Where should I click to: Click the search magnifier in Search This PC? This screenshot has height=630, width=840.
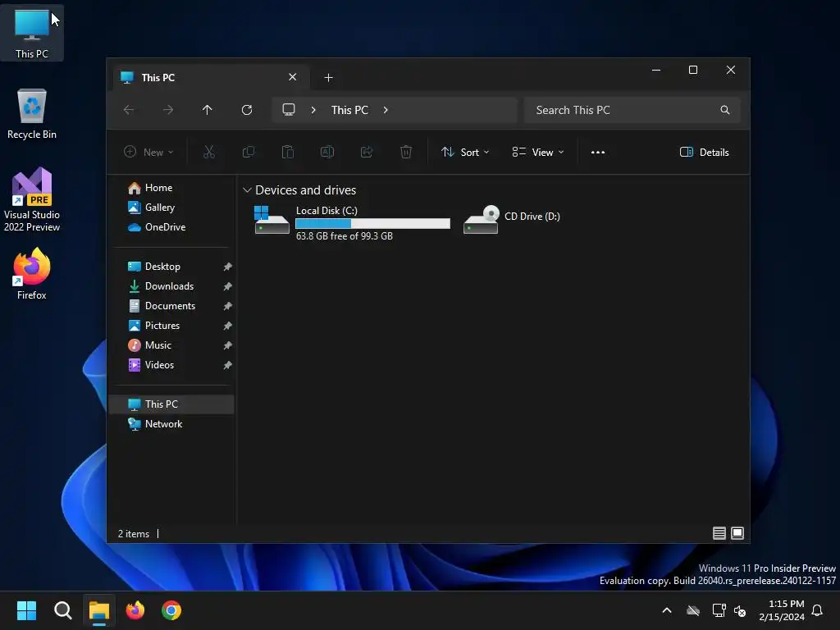[x=725, y=110]
